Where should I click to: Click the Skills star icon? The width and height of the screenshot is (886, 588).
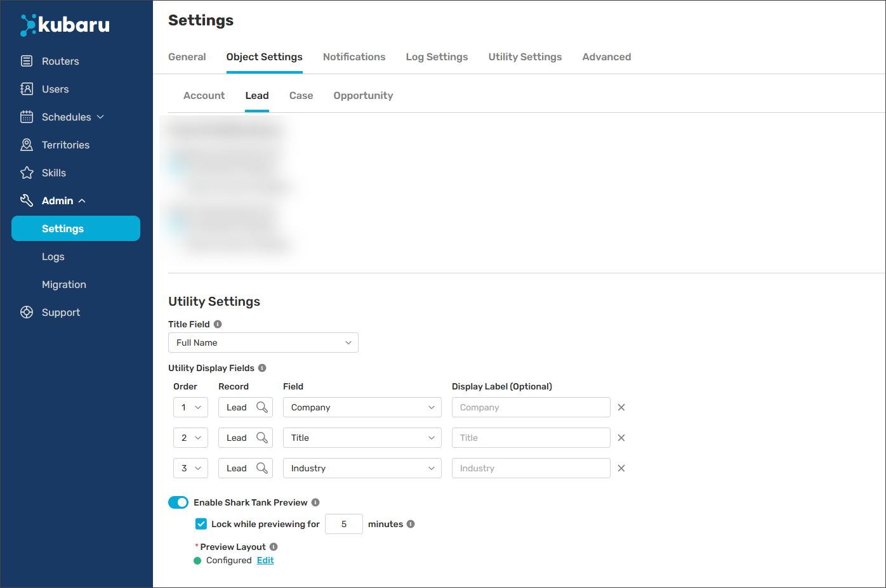coord(27,173)
